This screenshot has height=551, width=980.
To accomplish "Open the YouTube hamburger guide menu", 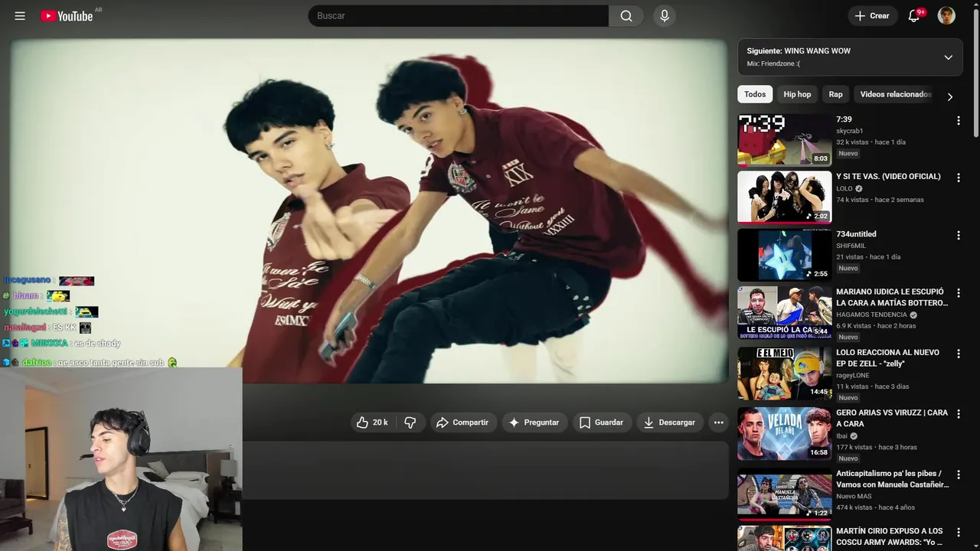I will coord(20,16).
